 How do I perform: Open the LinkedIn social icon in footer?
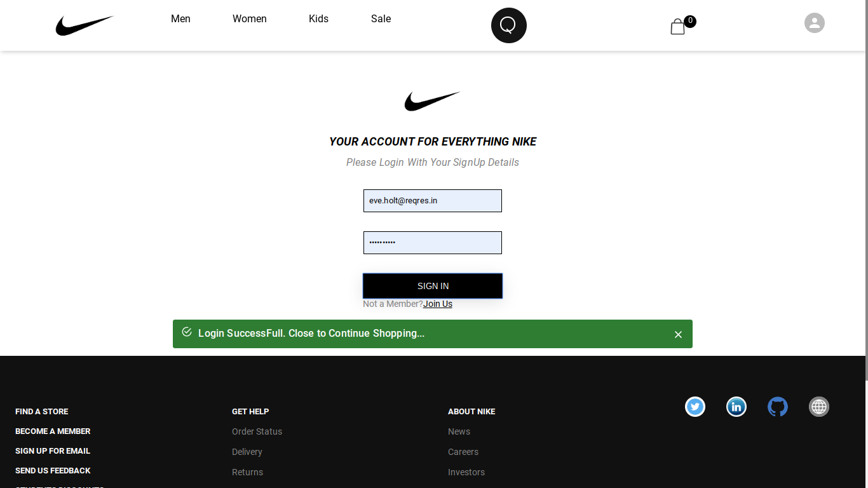pos(736,407)
